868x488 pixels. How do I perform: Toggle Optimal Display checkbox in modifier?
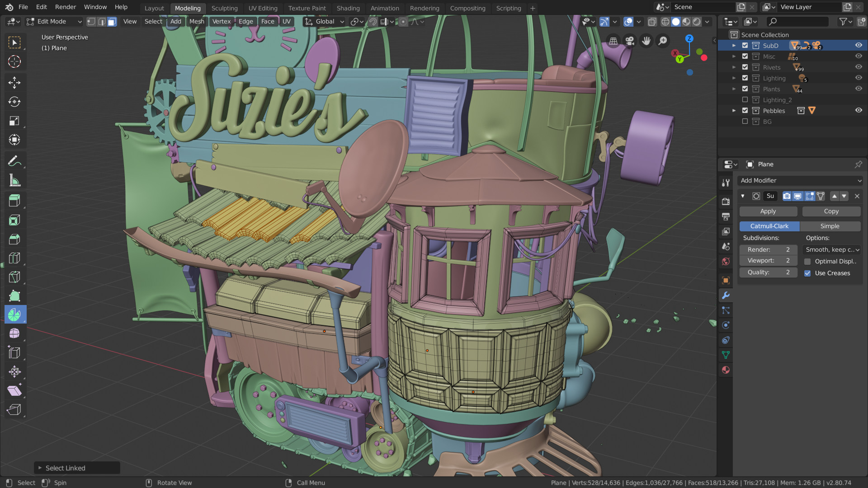coord(808,261)
